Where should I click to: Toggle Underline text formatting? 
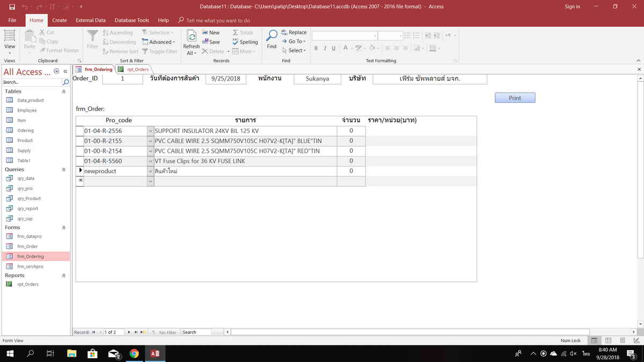coord(333,48)
